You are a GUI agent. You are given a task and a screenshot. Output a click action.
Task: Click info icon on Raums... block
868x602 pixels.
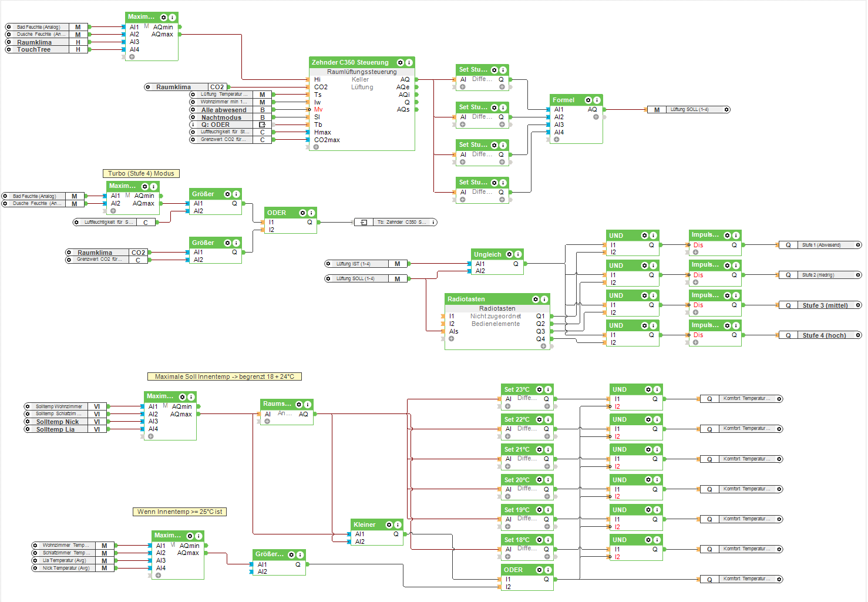308,404
